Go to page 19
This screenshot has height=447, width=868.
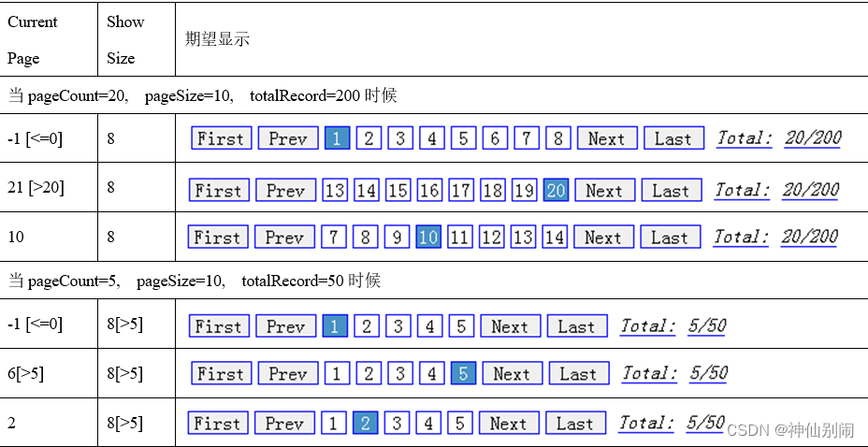coord(524,191)
